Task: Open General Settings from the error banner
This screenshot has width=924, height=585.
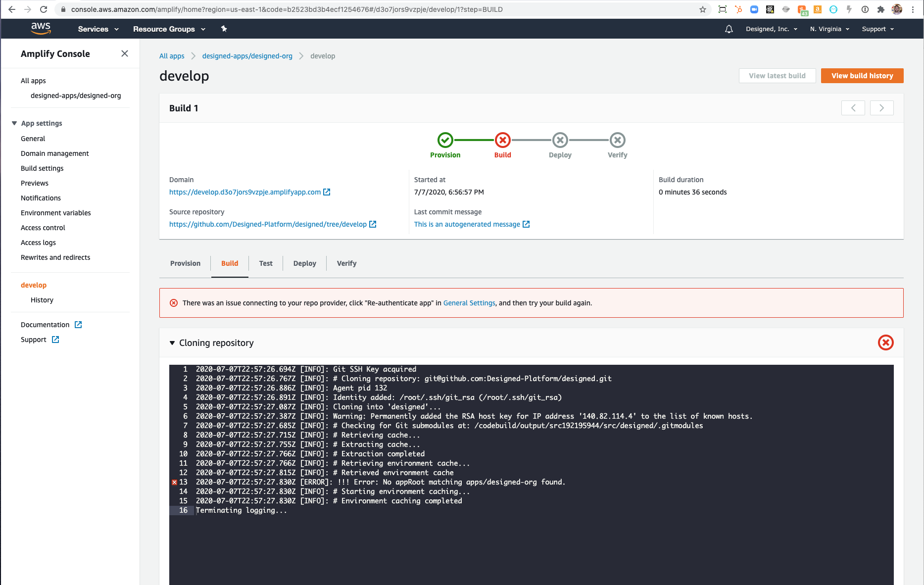Action: point(469,302)
